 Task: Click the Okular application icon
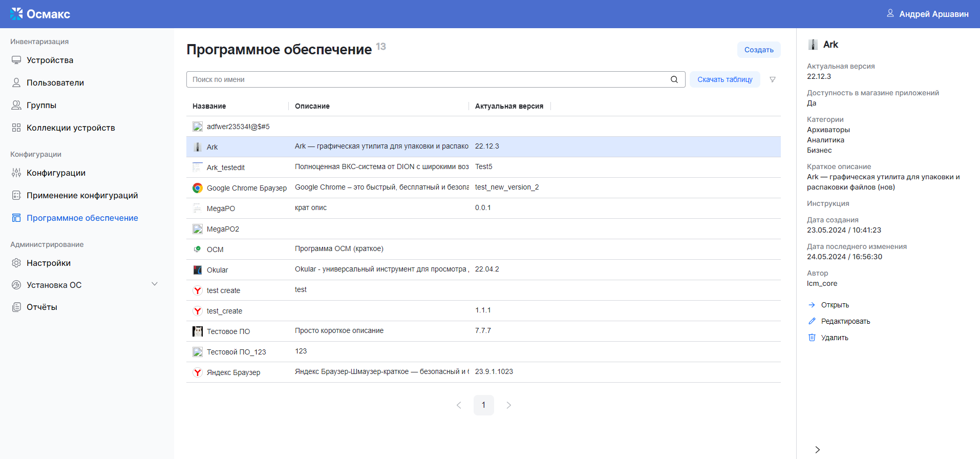click(x=198, y=270)
